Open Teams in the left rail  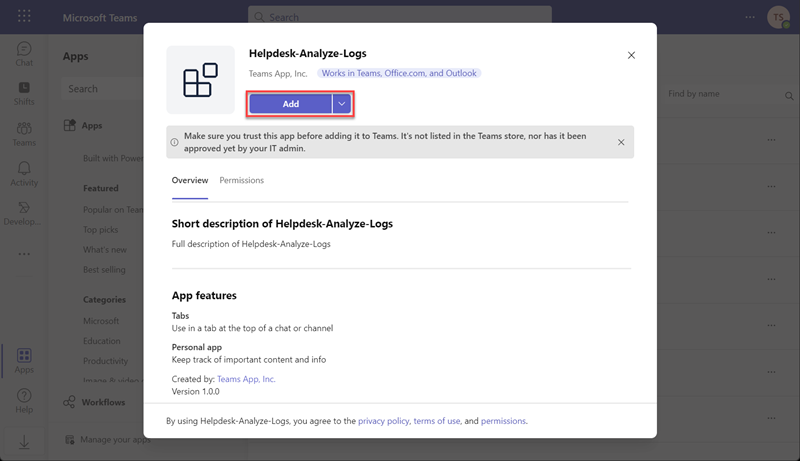pos(24,134)
